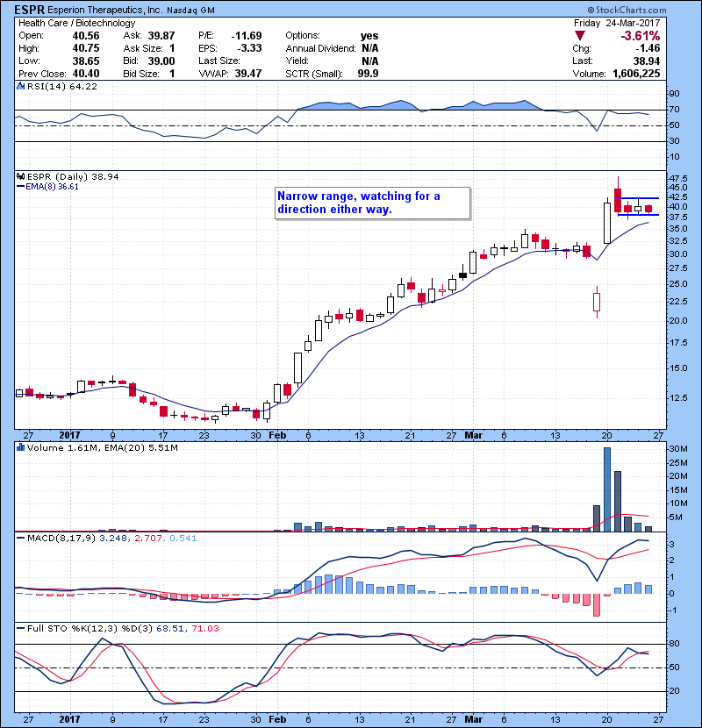The image size is (702, 728).
Task: Click the SCTR (Small) value 99.9
Action: [368, 74]
